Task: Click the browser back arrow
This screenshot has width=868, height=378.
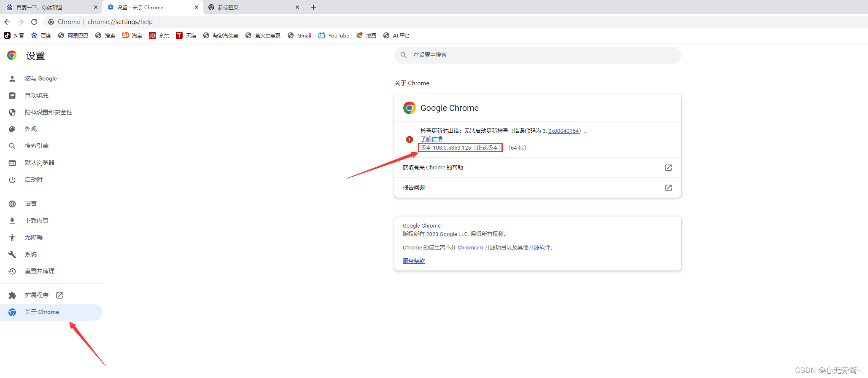Action: [7, 22]
